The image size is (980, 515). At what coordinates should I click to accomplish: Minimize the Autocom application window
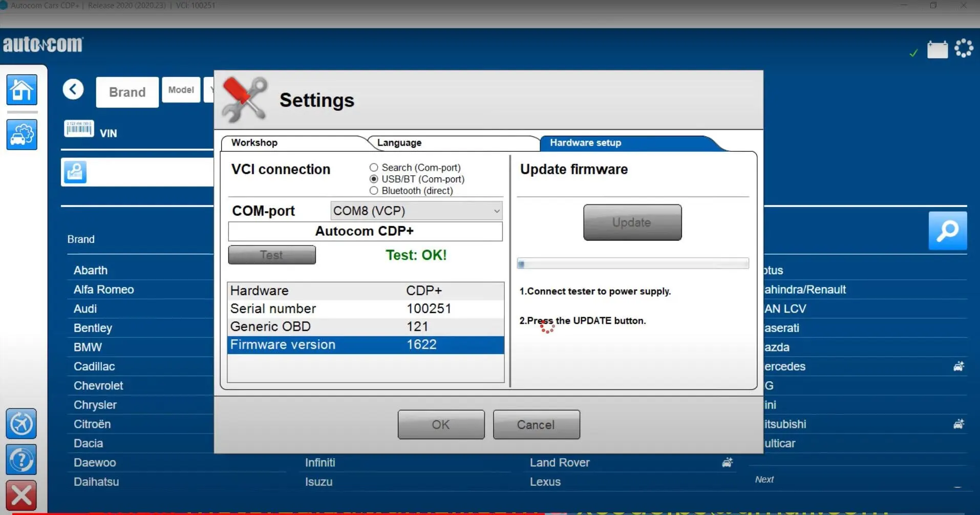(x=904, y=5)
